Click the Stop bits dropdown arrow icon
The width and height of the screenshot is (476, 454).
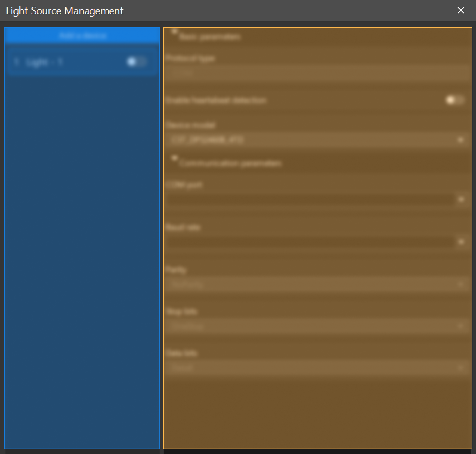(x=460, y=326)
